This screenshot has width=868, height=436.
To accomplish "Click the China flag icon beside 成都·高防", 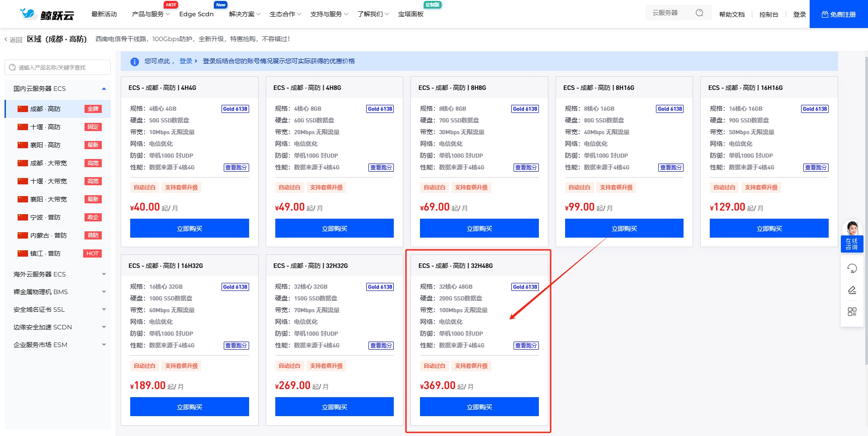I will tap(23, 109).
